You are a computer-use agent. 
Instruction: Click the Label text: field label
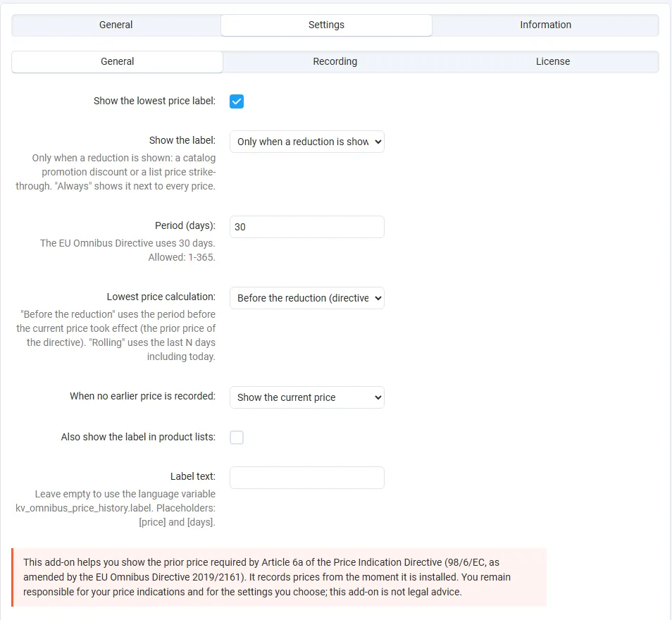coord(193,476)
